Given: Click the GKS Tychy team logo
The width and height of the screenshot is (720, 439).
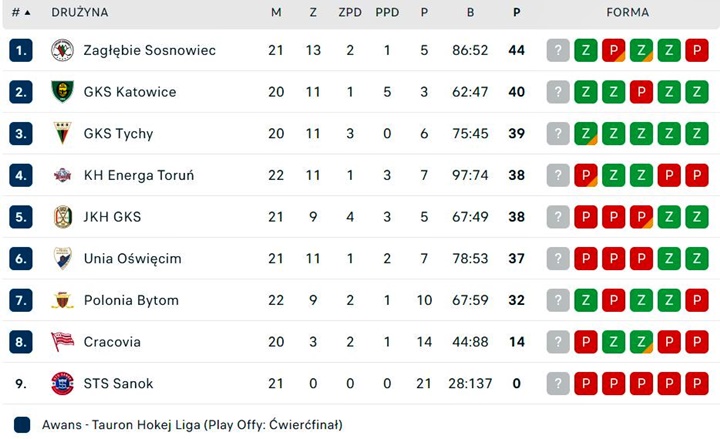Looking at the screenshot, I should pos(62,133).
